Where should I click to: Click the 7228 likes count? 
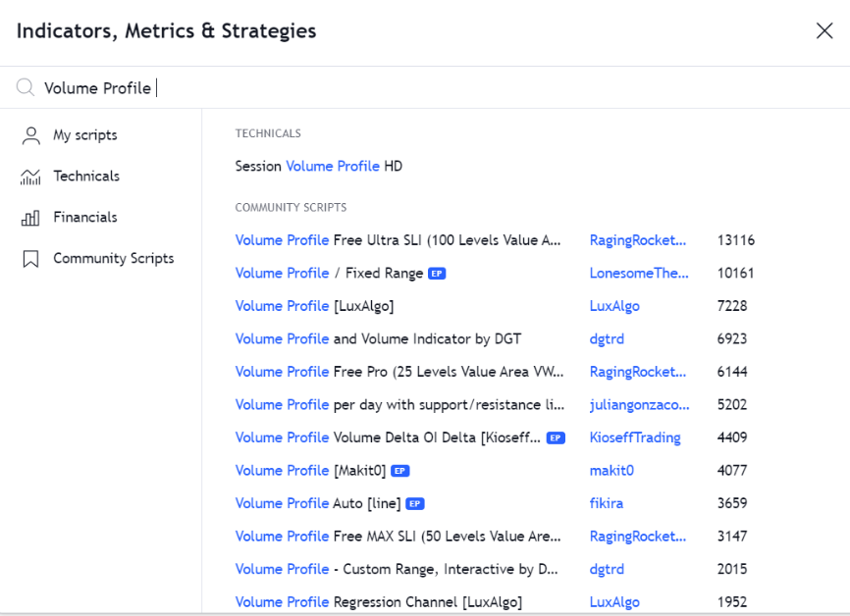[732, 306]
